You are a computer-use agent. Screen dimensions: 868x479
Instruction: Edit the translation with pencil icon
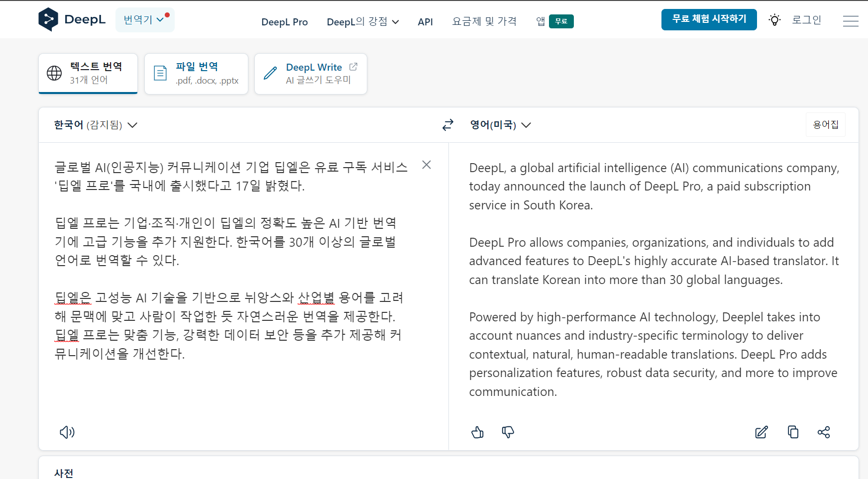(x=761, y=432)
